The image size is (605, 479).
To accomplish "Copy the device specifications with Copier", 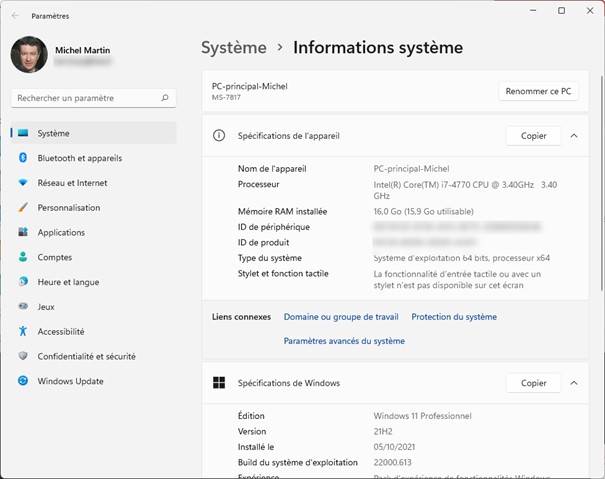I will [x=533, y=135].
